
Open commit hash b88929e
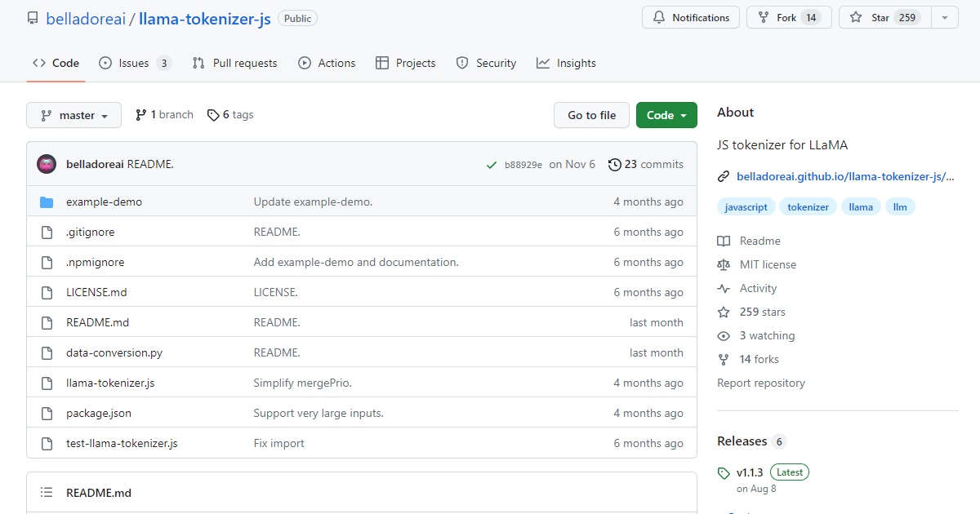[x=523, y=165]
